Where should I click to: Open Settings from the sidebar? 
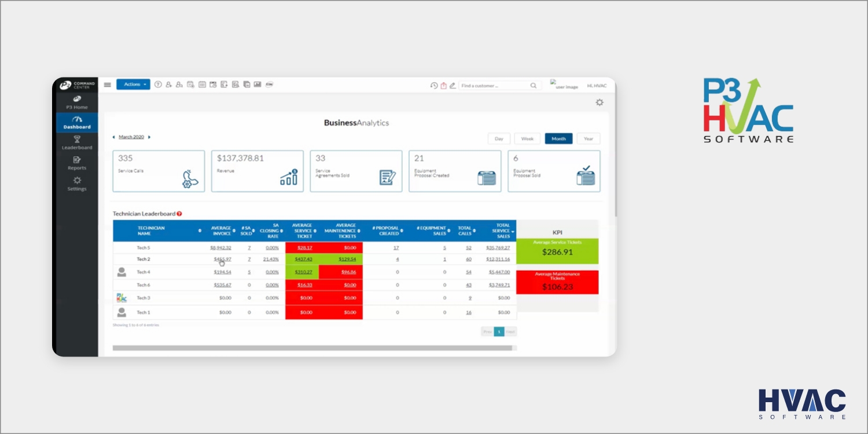pos(77,184)
